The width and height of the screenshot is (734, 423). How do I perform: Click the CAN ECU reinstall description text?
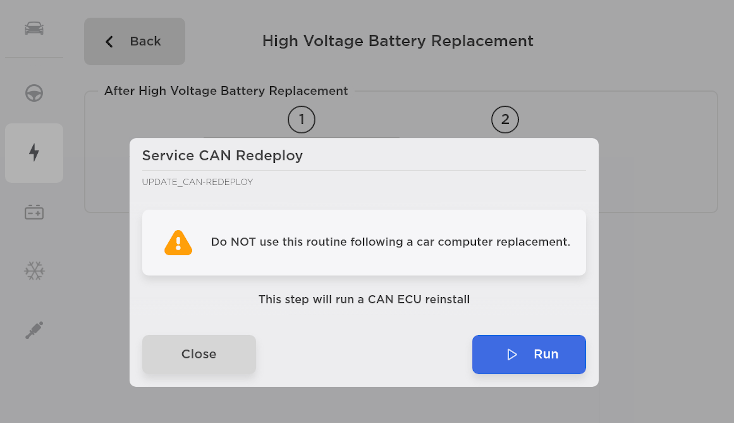pyautogui.click(x=364, y=298)
